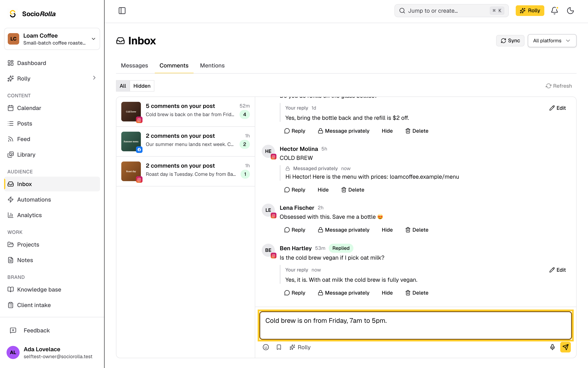Viewport: 588px width, 368px height.
Task: Message Ben Hartley privately
Action: click(x=344, y=293)
